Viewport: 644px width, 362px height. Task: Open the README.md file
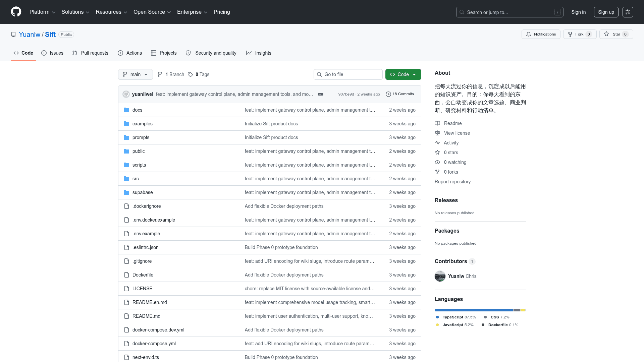[x=146, y=316]
